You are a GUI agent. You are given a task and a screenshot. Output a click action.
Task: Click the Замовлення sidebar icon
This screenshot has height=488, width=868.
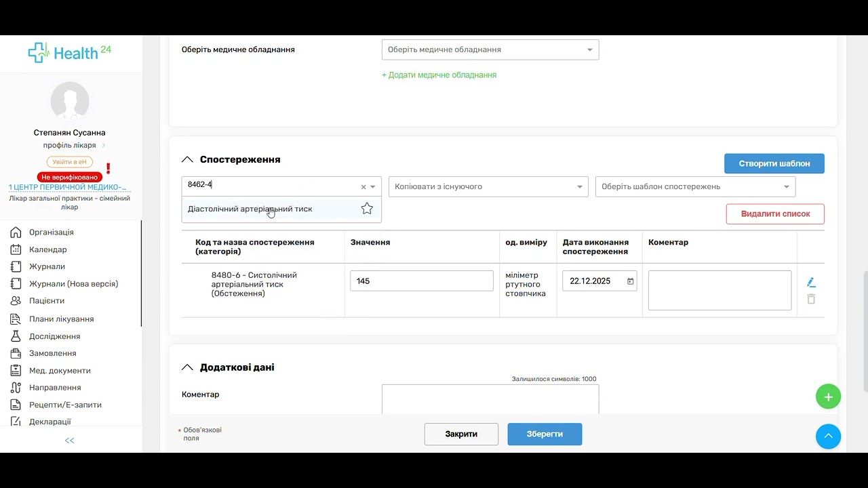pos(16,353)
